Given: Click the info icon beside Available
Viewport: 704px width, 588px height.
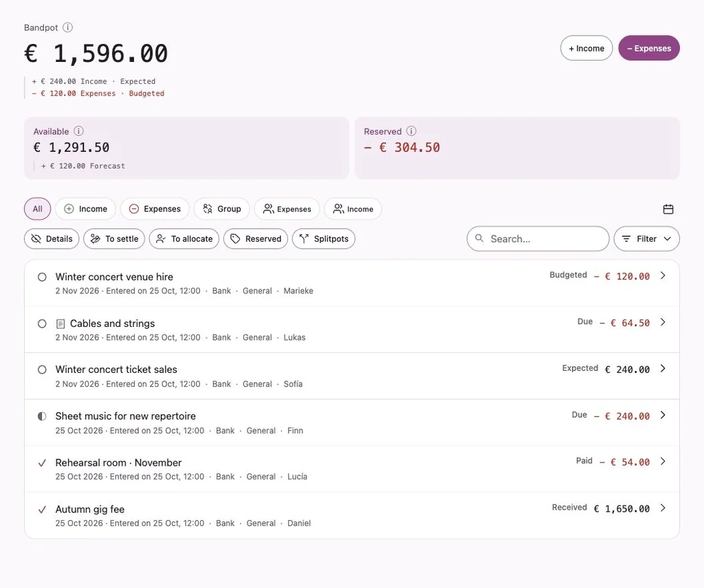Looking at the screenshot, I should point(78,131).
